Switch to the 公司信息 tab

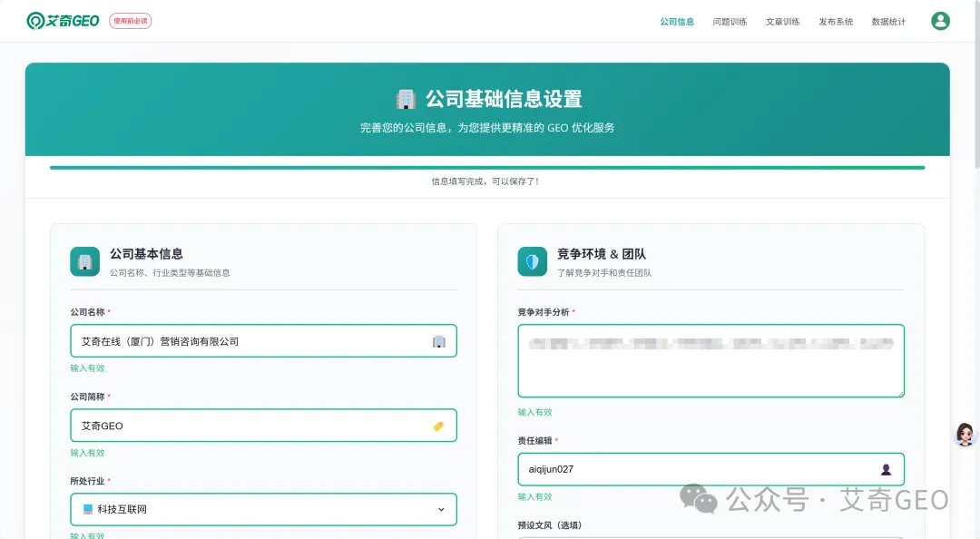click(677, 22)
